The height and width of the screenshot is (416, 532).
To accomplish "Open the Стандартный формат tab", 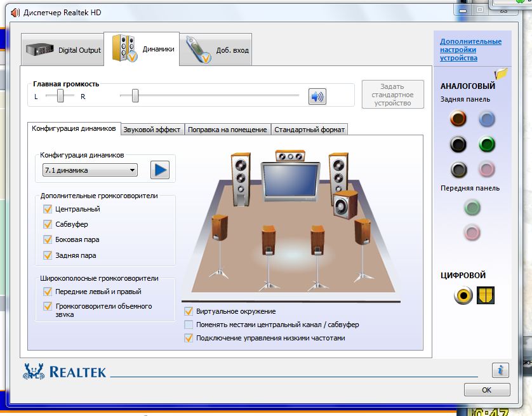I will coord(309,130).
